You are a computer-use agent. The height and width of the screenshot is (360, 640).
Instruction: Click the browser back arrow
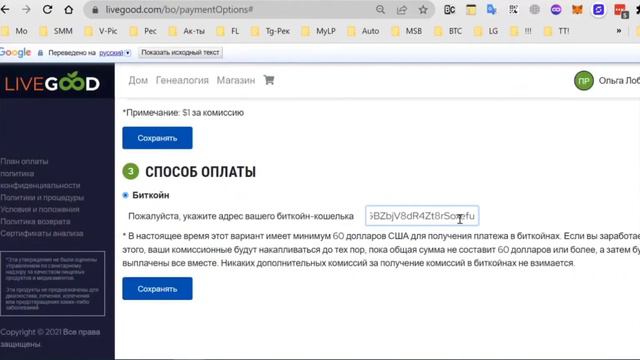coord(5,9)
